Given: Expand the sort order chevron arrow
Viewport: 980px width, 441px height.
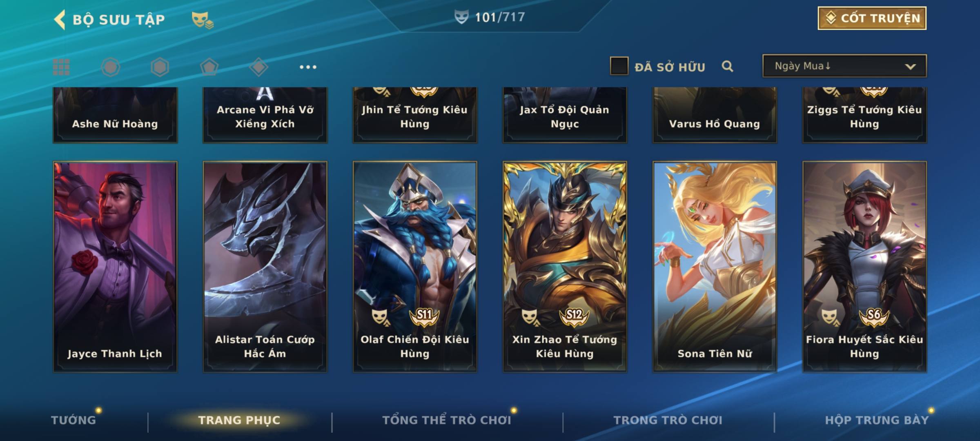Looking at the screenshot, I should pyautogui.click(x=910, y=67).
